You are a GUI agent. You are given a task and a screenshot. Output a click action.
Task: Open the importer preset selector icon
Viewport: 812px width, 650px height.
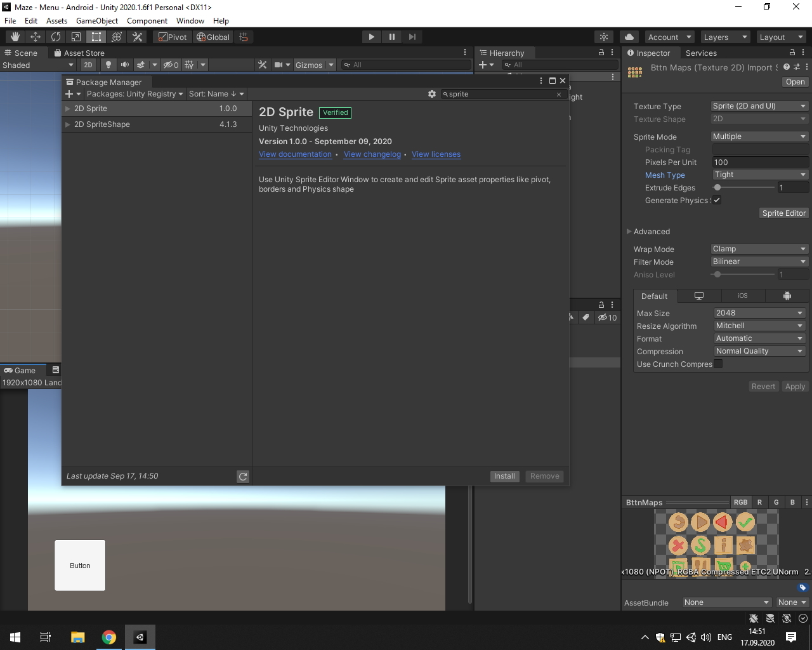pyautogui.click(x=796, y=67)
